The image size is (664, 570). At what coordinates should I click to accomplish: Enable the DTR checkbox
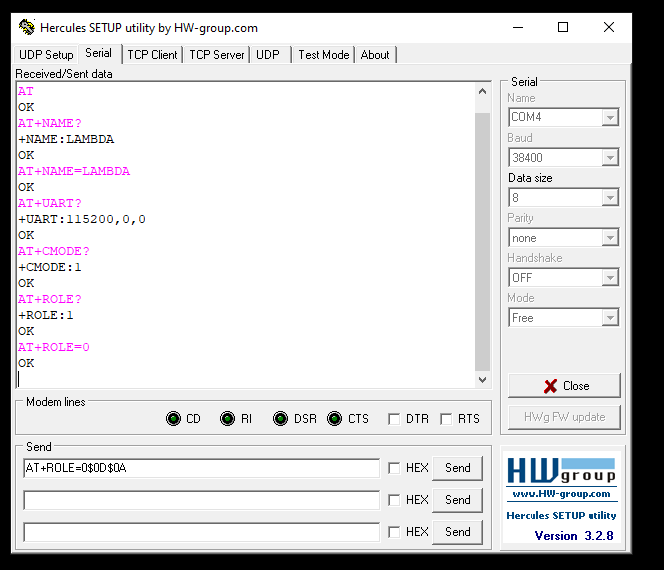click(x=394, y=419)
